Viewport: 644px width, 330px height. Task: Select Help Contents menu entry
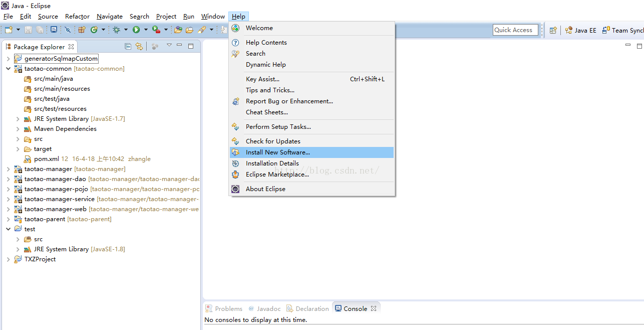pyautogui.click(x=311, y=43)
